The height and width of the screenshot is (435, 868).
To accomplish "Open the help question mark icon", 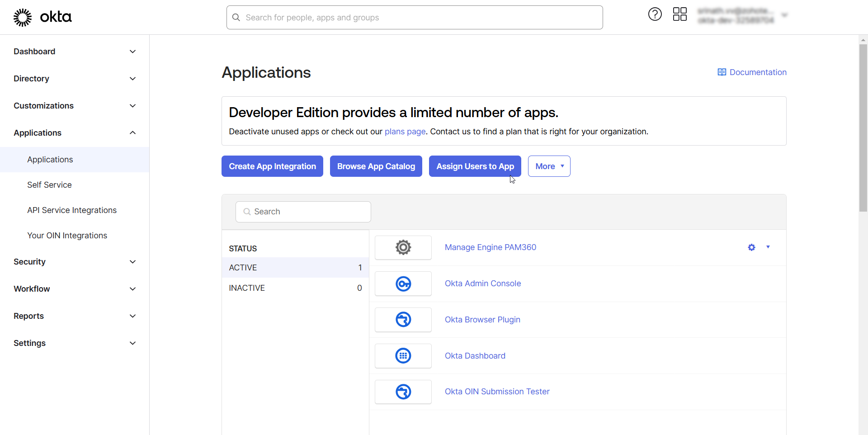I will tap(655, 14).
